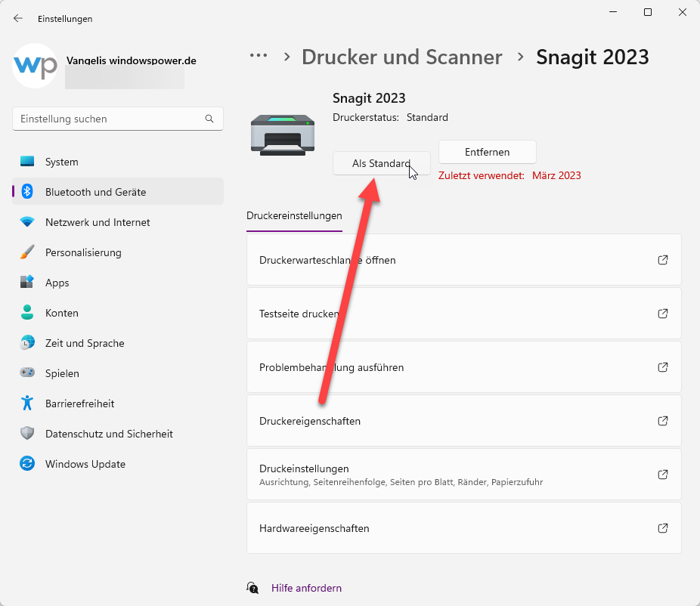Viewport: 700px width, 606px height.
Task: Click the Apps icon in the sidebar
Action: [27, 282]
